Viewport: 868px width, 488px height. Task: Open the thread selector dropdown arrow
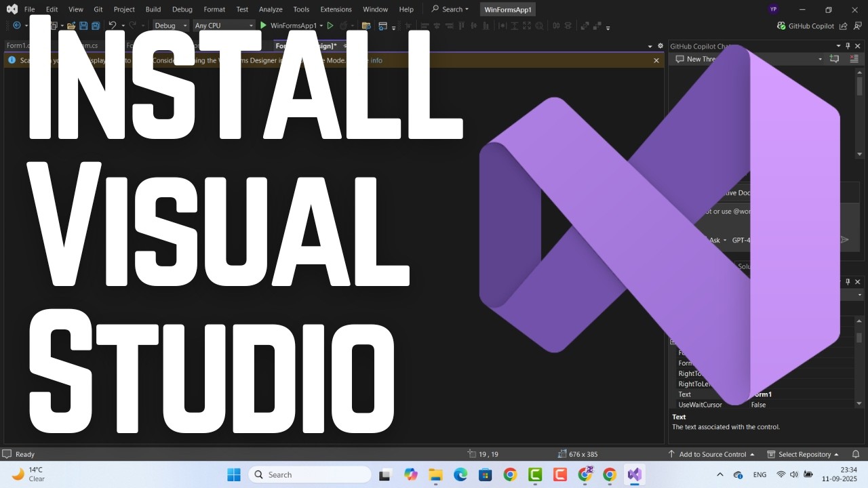point(820,59)
